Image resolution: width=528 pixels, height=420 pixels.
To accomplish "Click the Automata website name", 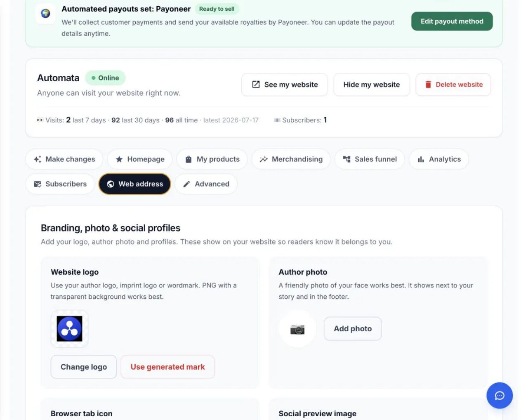I will click(x=58, y=78).
